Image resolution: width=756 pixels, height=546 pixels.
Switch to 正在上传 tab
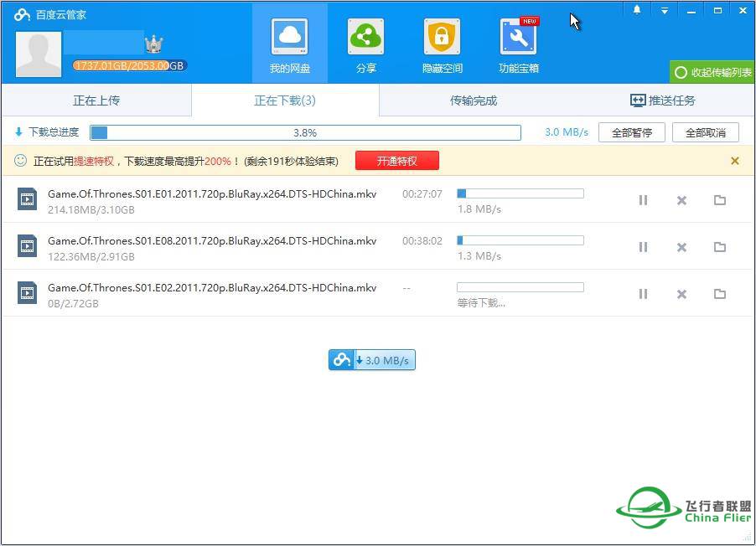pos(96,100)
